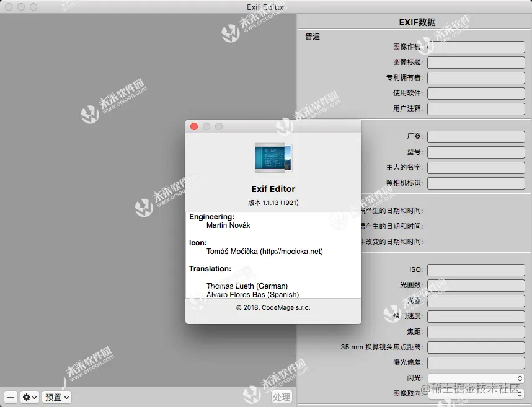The height and width of the screenshot is (407, 532).
Task: Click into the 型号 field
Action: [x=476, y=152]
